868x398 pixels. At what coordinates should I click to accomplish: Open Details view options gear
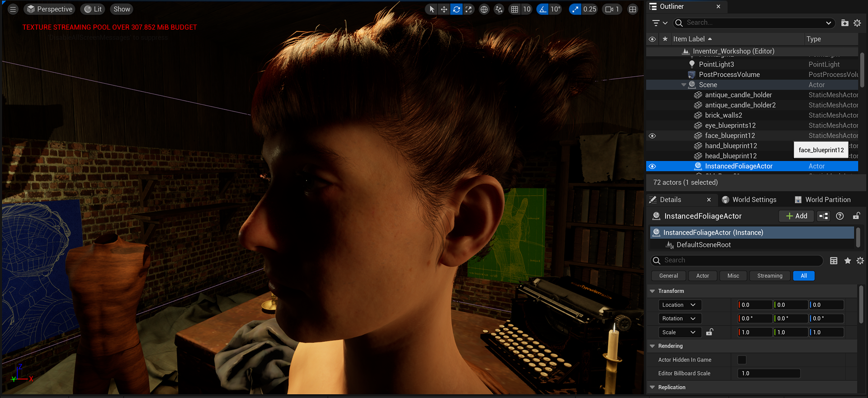pyautogui.click(x=860, y=261)
